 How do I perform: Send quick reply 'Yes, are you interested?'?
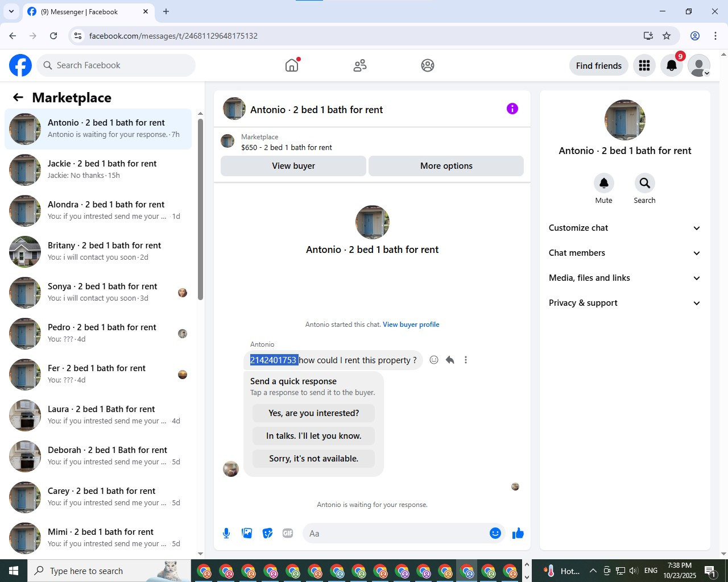click(x=314, y=413)
